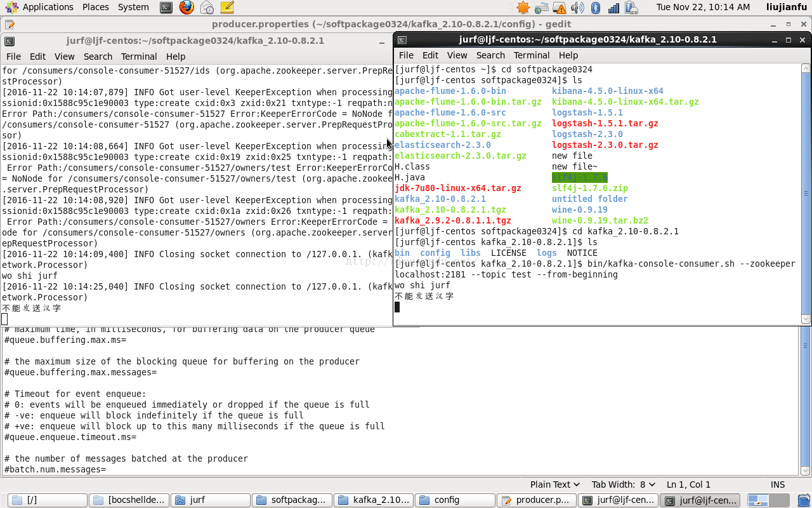
Task: Open the Places menu
Action: pos(96,7)
